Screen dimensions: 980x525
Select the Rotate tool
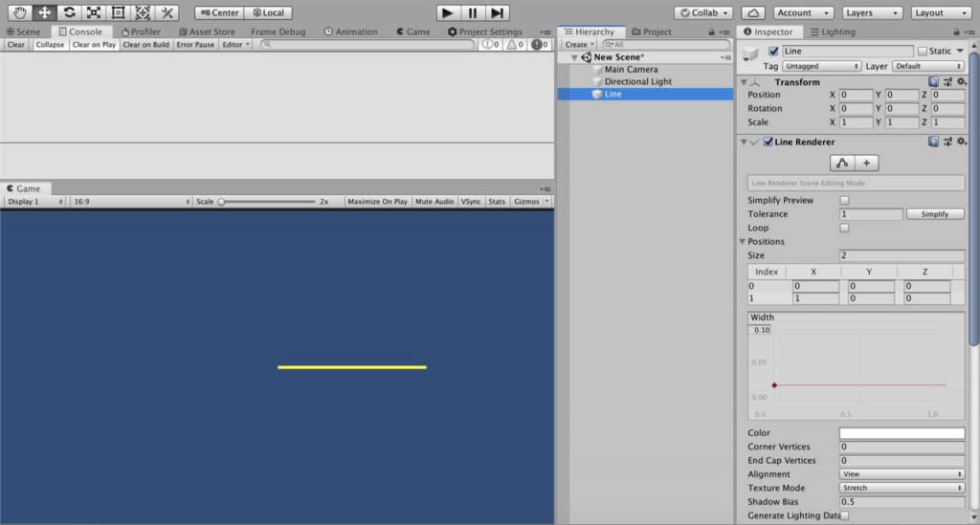pos(69,12)
